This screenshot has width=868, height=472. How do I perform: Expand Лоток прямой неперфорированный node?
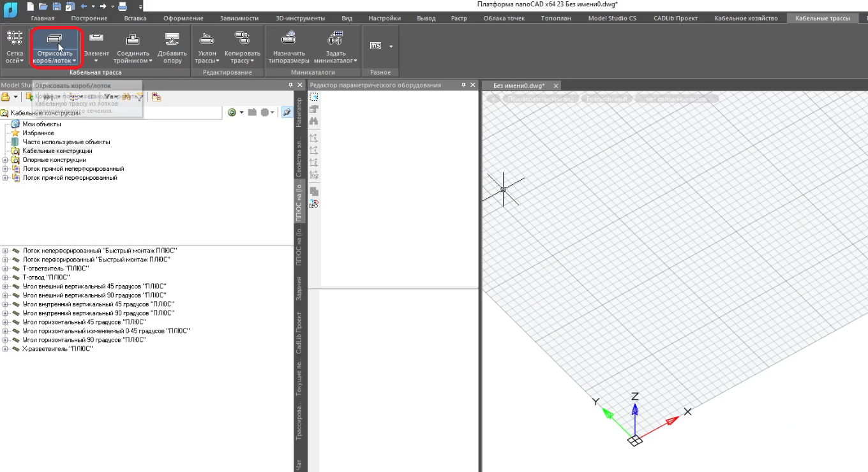coord(5,169)
